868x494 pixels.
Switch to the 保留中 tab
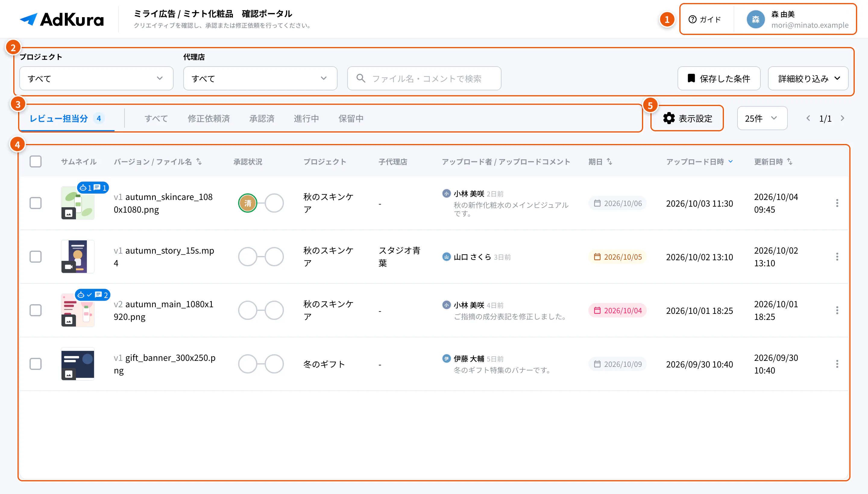(x=351, y=118)
